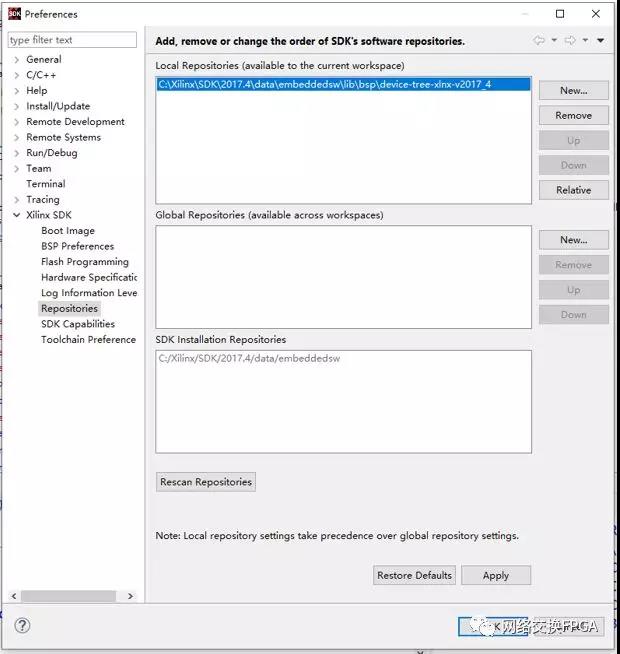
Task: Click the Down button for local repositories
Action: click(x=574, y=165)
